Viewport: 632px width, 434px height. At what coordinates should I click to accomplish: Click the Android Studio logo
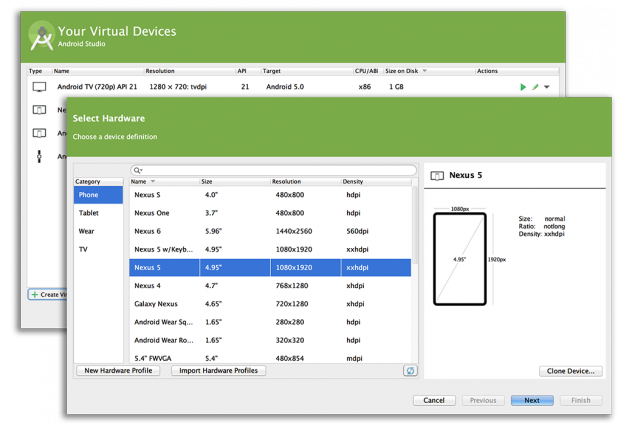41,37
